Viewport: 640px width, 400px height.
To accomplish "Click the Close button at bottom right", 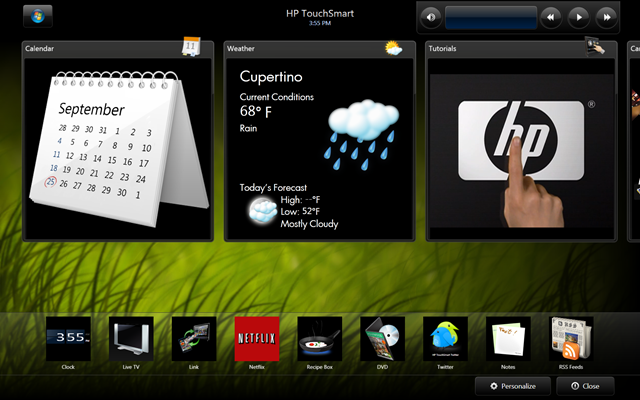I will tap(585, 386).
